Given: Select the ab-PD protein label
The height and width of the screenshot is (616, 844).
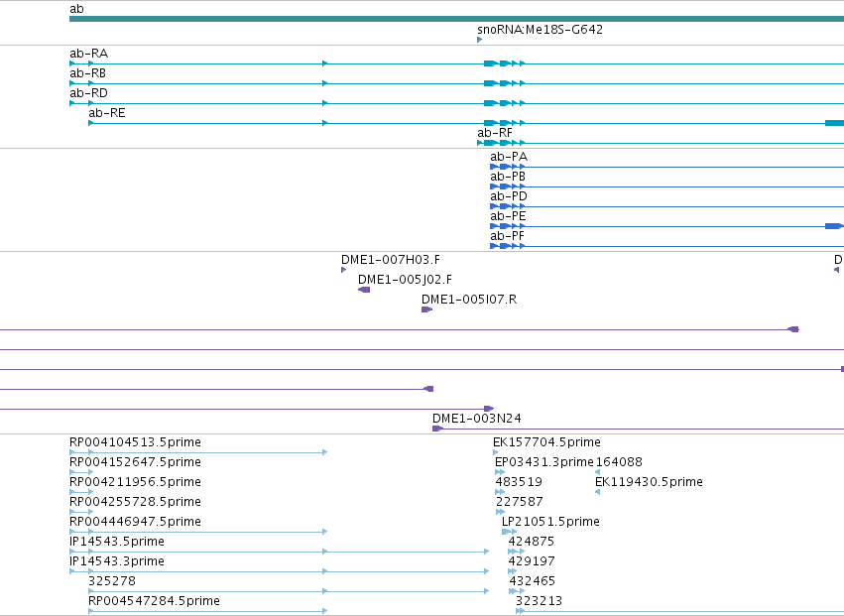Looking at the screenshot, I should 509,196.
